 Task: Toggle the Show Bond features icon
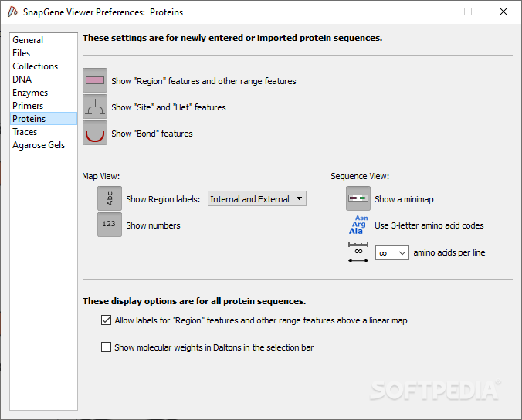tap(95, 133)
